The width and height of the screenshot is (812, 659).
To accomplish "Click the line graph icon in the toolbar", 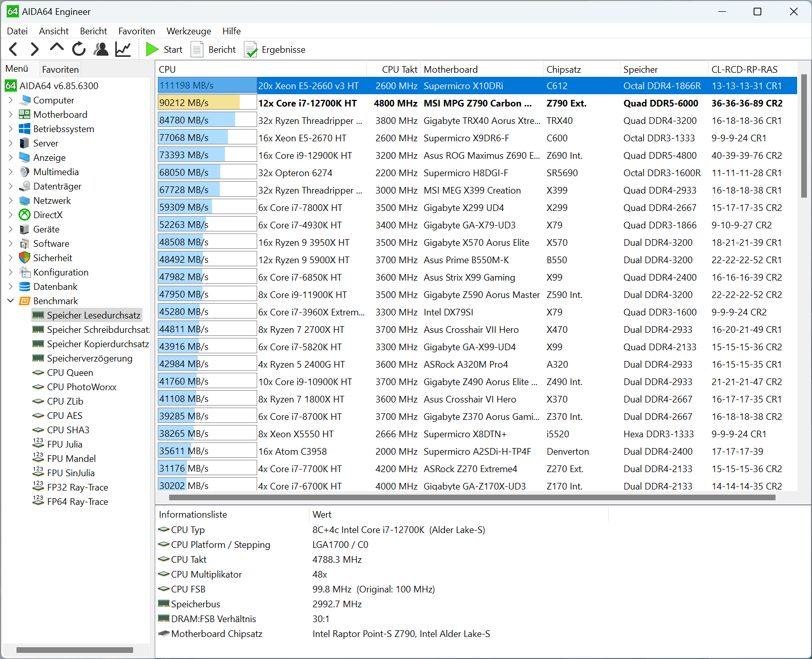I will 123,49.
